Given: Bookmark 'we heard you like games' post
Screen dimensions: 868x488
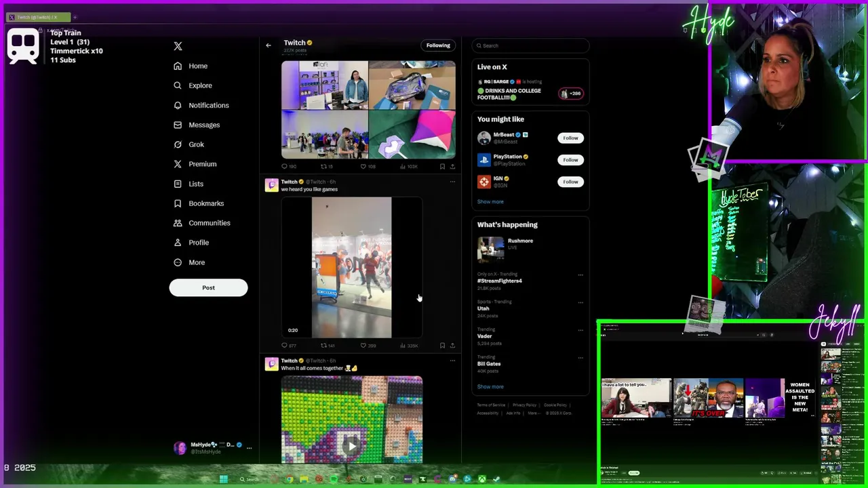Looking at the screenshot, I should coord(442,346).
